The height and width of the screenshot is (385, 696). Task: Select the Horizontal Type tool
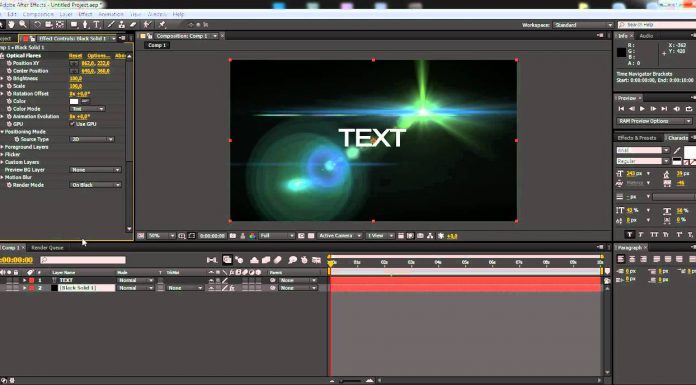tap(96, 24)
